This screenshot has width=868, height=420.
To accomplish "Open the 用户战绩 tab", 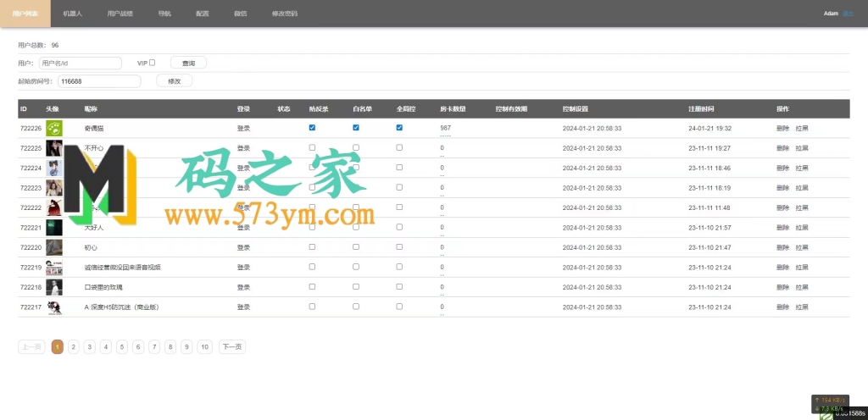I will 120,14.
